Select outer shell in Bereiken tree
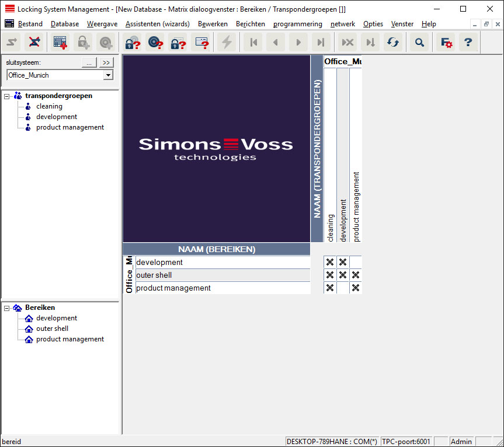The image size is (504, 447). point(52,329)
